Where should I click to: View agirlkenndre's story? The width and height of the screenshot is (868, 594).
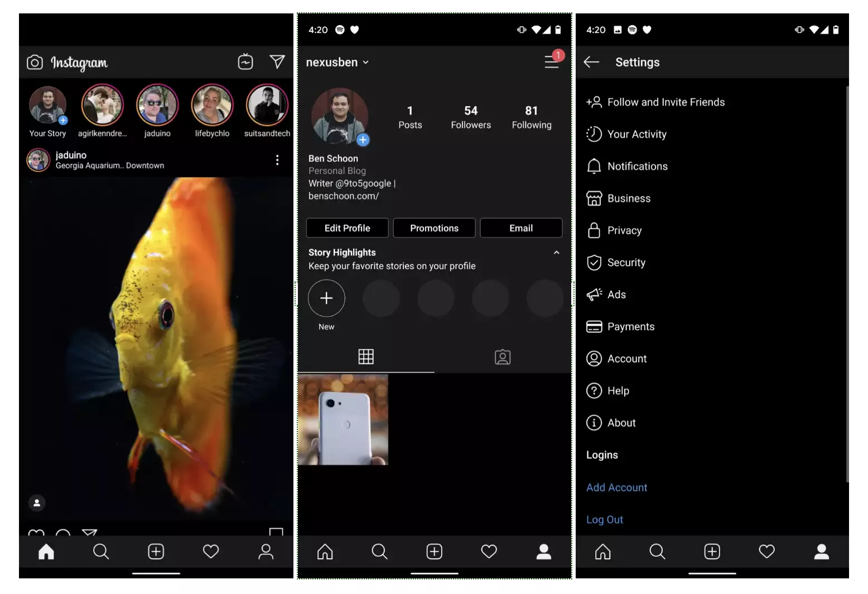(102, 111)
